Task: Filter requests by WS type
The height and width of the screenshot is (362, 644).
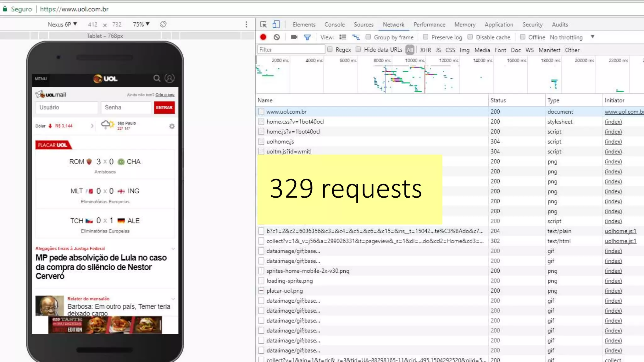Action: tap(530, 50)
